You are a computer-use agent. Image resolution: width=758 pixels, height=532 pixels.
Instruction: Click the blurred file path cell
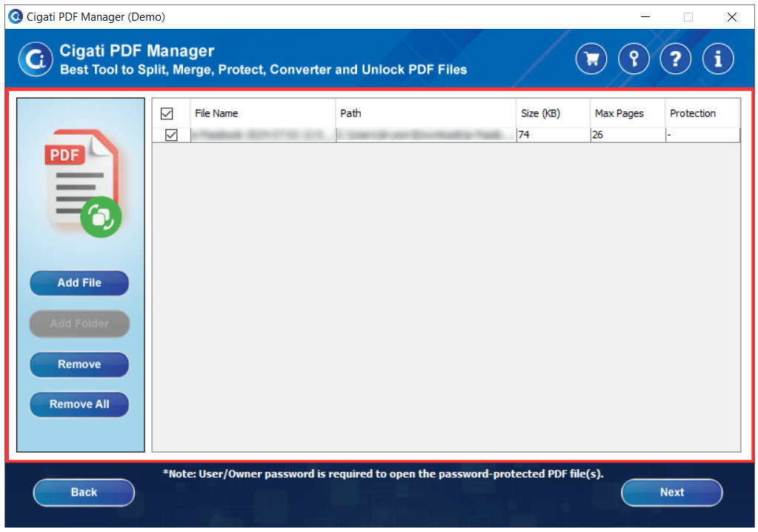[426, 135]
